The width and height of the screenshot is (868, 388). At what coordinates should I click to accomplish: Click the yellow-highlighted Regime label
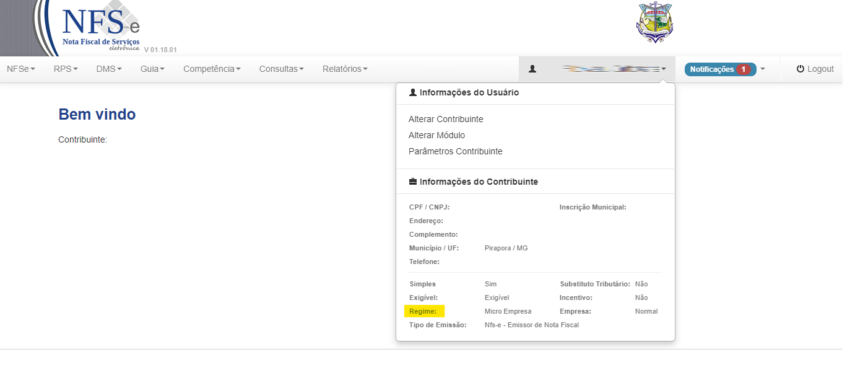[424, 311]
